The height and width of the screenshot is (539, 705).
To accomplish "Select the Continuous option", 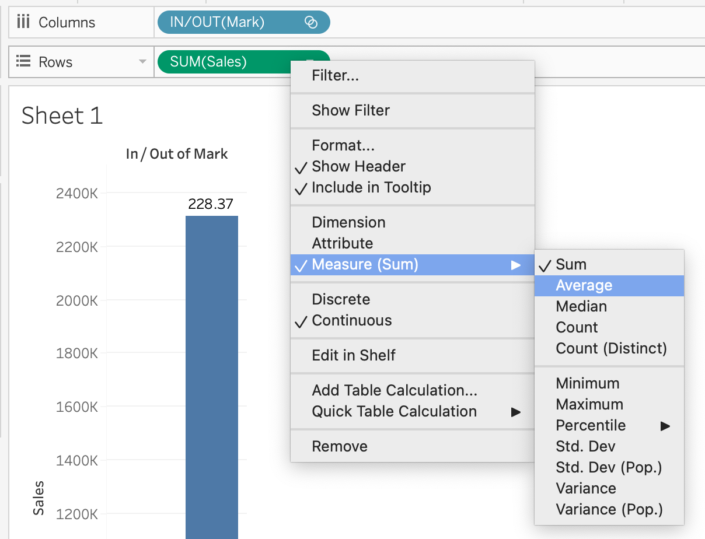I will (x=351, y=320).
